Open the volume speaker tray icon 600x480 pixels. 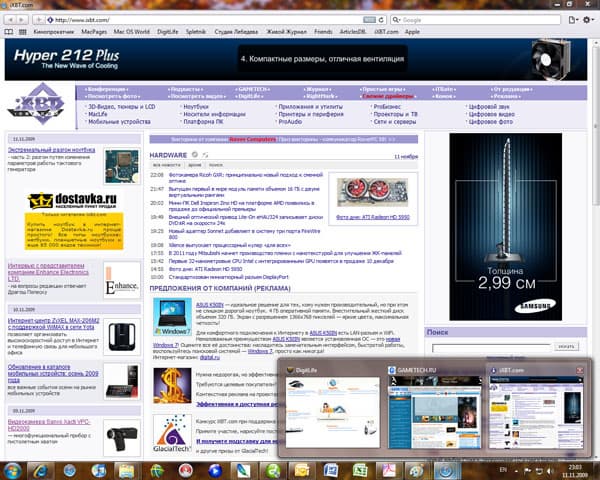(550, 471)
